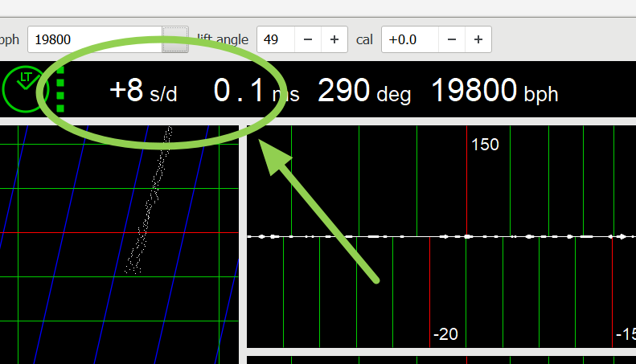The height and width of the screenshot is (364, 636).
Task: Increase the lift angle with plus button
Action: (x=334, y=39)
